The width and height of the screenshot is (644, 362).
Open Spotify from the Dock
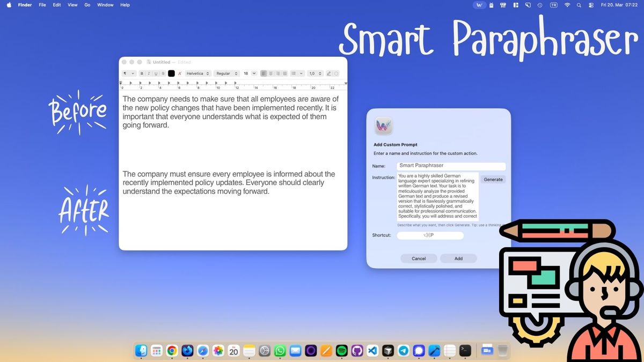click(341, 351)
